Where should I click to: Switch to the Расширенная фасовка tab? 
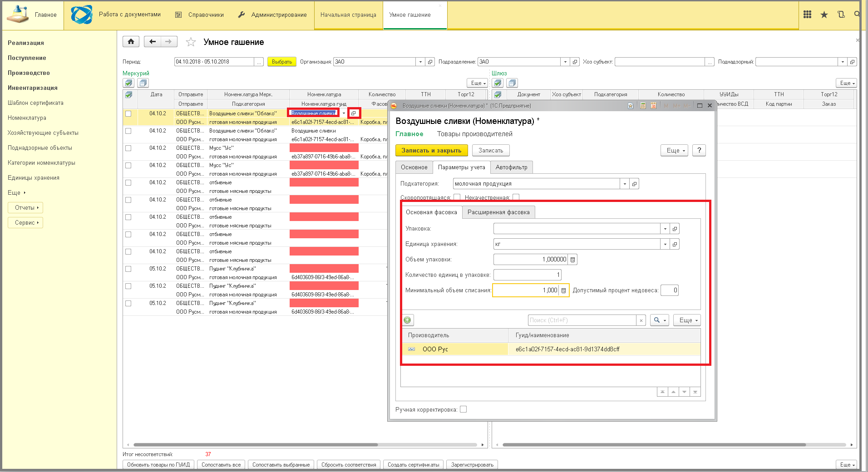(x=498, y=212)
